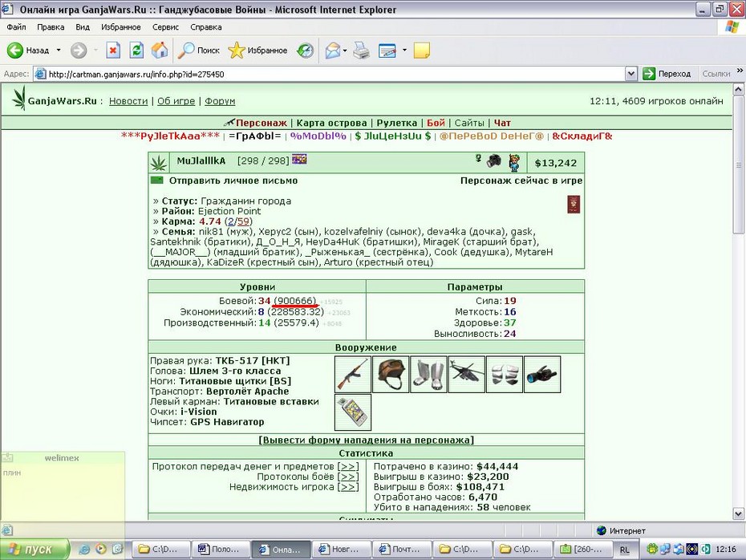The image size is (746, 560).
Task: Open the Back button history dropdown arrow
Action: (59, 50)
